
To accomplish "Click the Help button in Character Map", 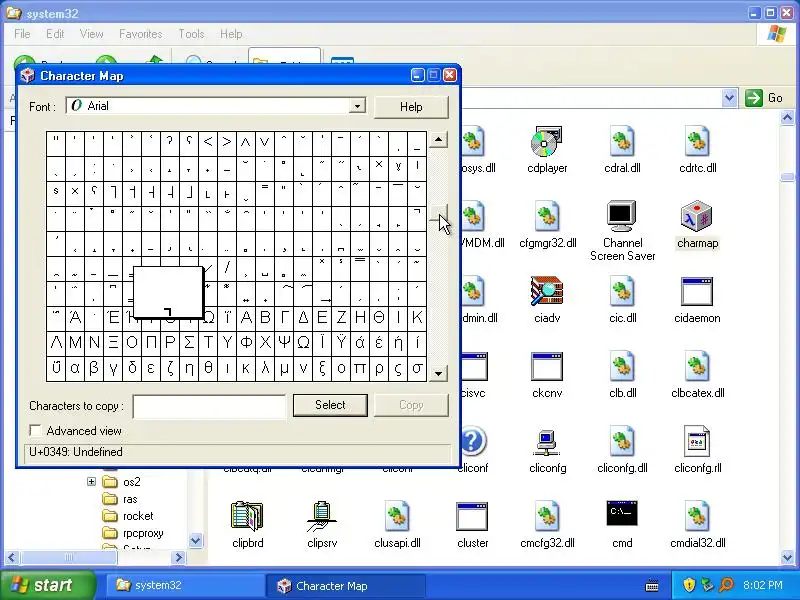I will [x=411, y=107].
